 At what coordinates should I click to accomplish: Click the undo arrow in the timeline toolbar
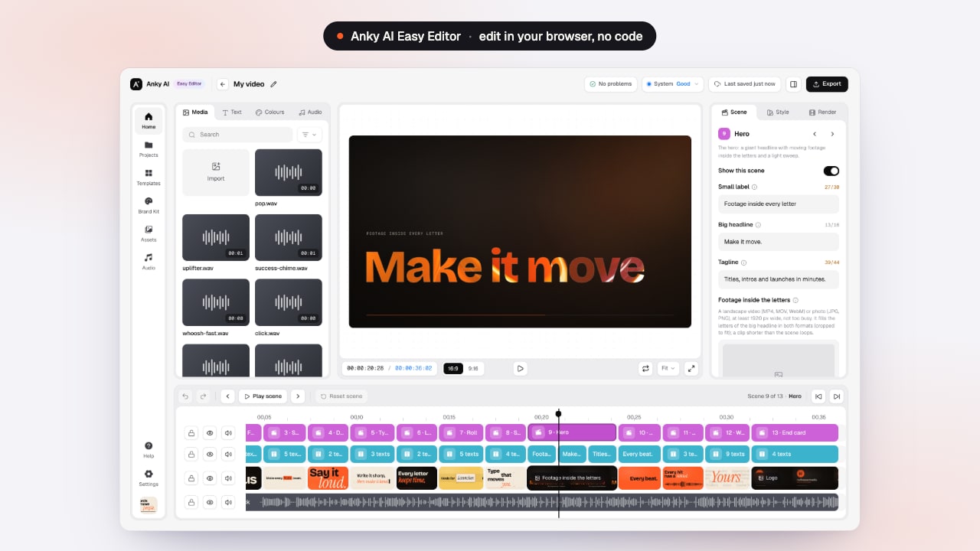[185, 396]
